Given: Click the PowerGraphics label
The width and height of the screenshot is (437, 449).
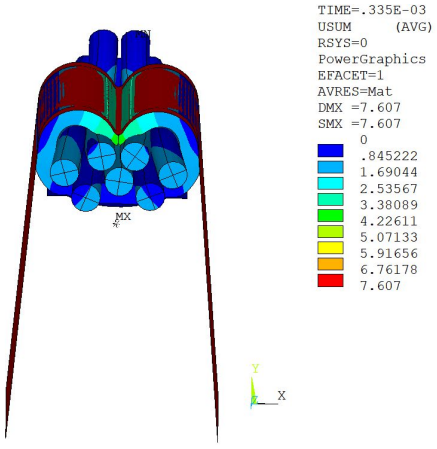Looking at the screenshot, I should (x=372, y=59).
